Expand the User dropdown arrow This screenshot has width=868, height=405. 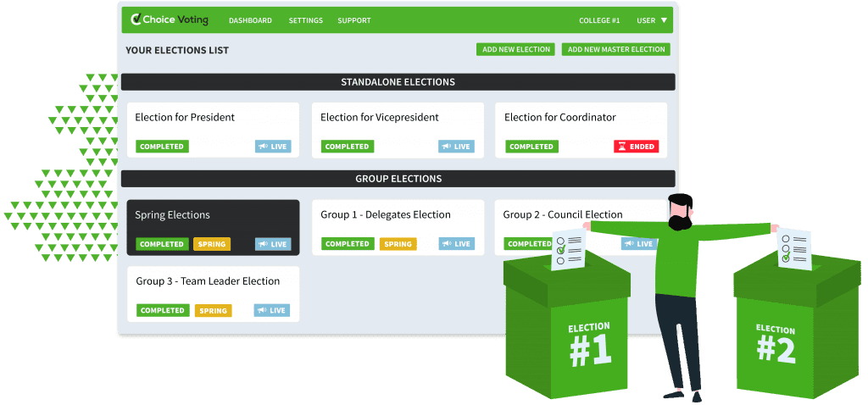[x=664, y=20]
